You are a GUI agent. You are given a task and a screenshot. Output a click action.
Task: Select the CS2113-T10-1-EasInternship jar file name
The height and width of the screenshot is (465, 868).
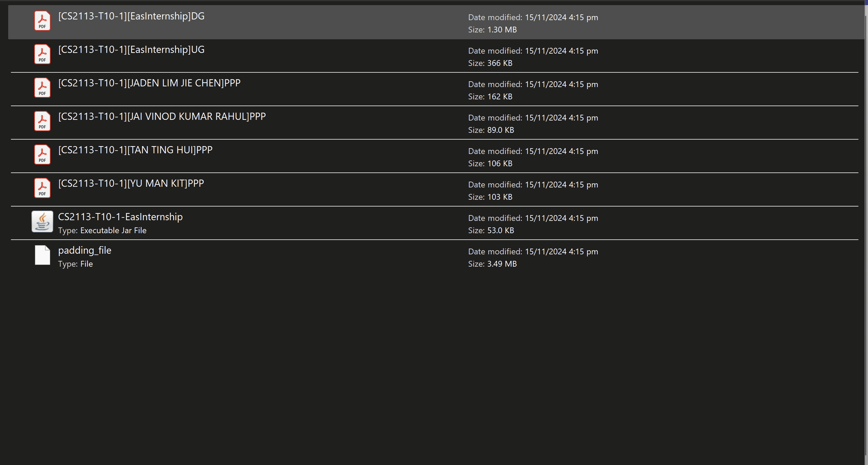[120, 217]
